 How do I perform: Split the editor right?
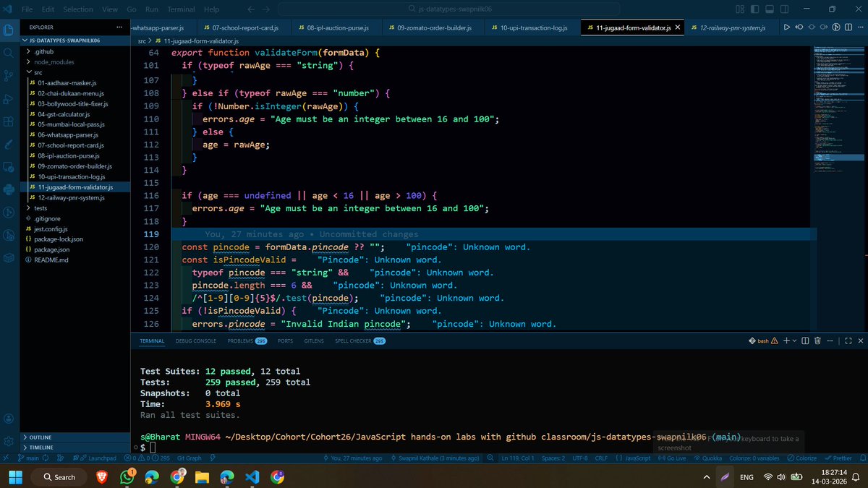pos(847,27)
